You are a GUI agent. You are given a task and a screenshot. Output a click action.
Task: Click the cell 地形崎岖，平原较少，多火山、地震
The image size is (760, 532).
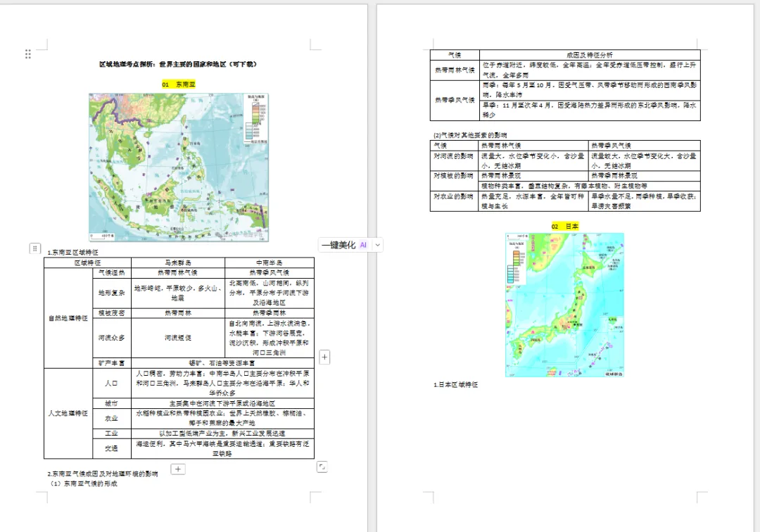tap(178, 293)
